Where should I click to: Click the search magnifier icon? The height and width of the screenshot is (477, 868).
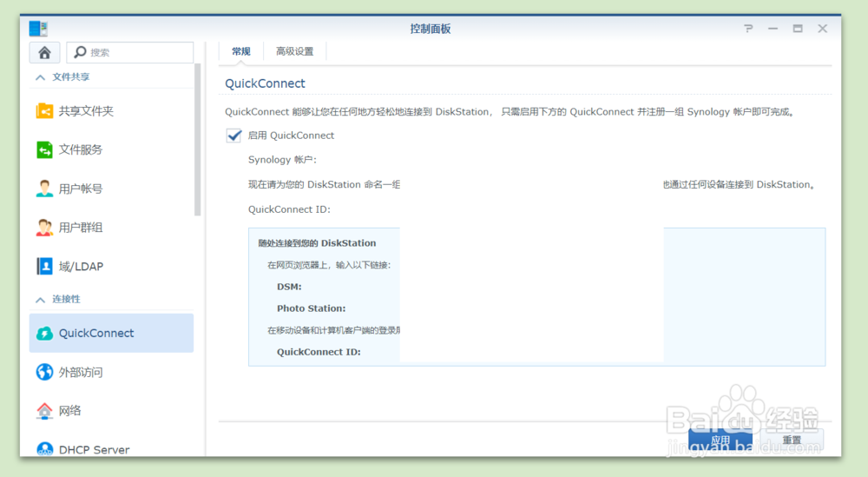80,52
